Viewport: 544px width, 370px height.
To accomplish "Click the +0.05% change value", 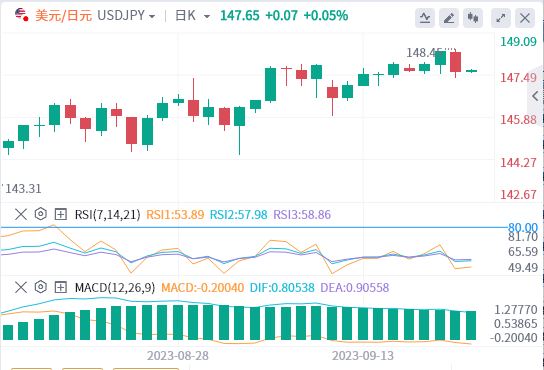I will point(325,16).
